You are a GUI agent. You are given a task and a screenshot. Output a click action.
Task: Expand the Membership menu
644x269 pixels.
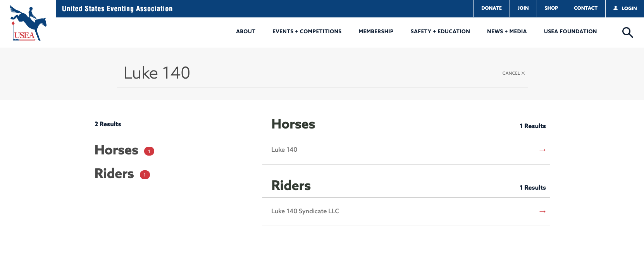tap(376, 32)
